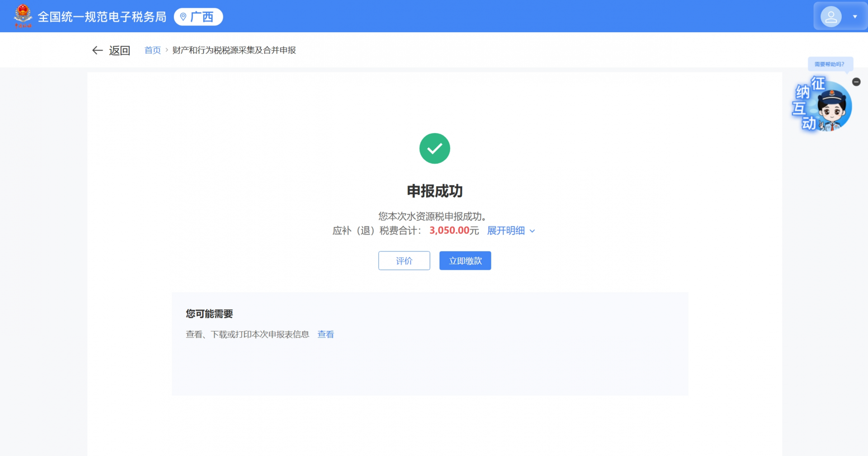The height and width of the screenshot is (456, 868).
Task: Click the location pin icon beside 广西
Action: [x=183, y=17]
